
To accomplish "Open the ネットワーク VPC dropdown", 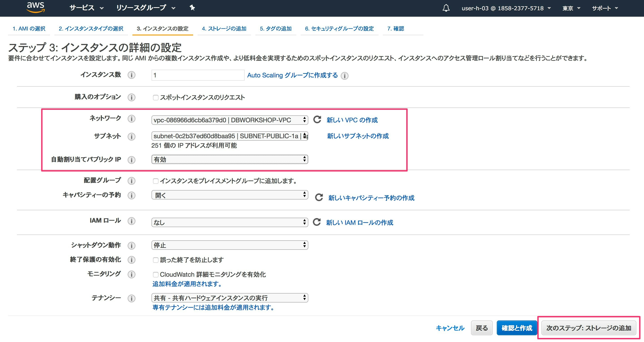I will pos(229,120).
